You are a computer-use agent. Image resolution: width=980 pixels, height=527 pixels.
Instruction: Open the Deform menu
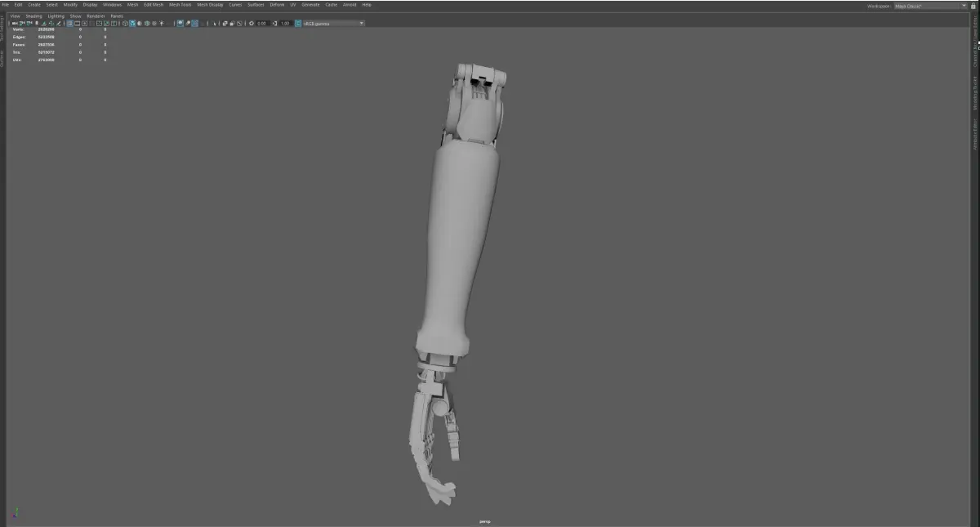[278, 5]
